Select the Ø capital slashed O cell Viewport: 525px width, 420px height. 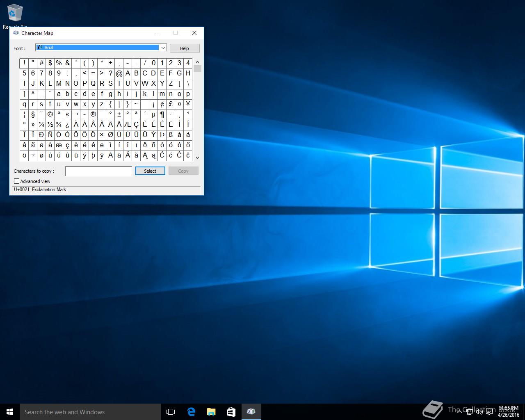click(x=110, y=135)
